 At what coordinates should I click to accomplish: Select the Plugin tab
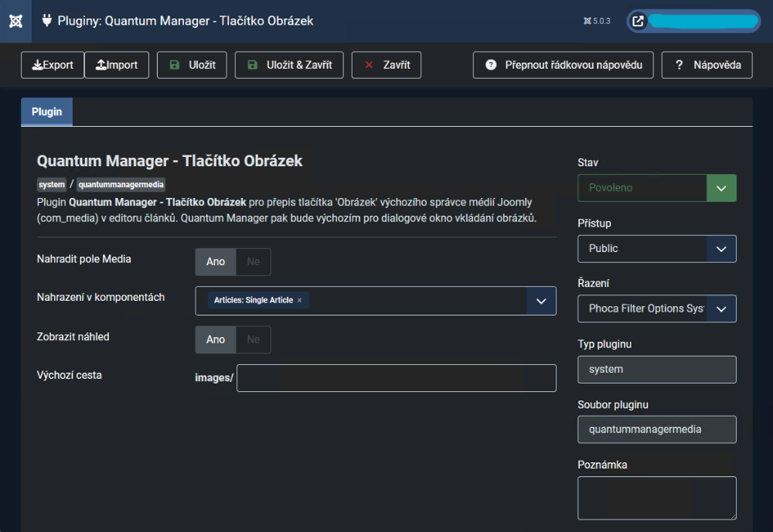[x=46, y=112]
